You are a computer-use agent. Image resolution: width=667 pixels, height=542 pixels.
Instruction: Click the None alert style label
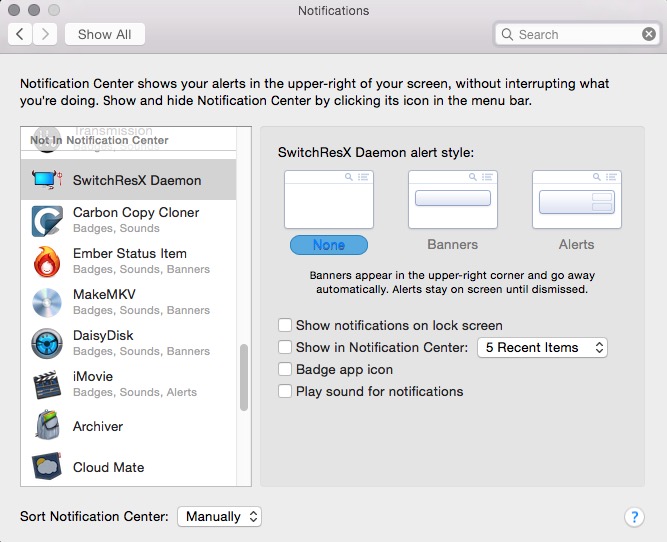click(x=329, y=245)
